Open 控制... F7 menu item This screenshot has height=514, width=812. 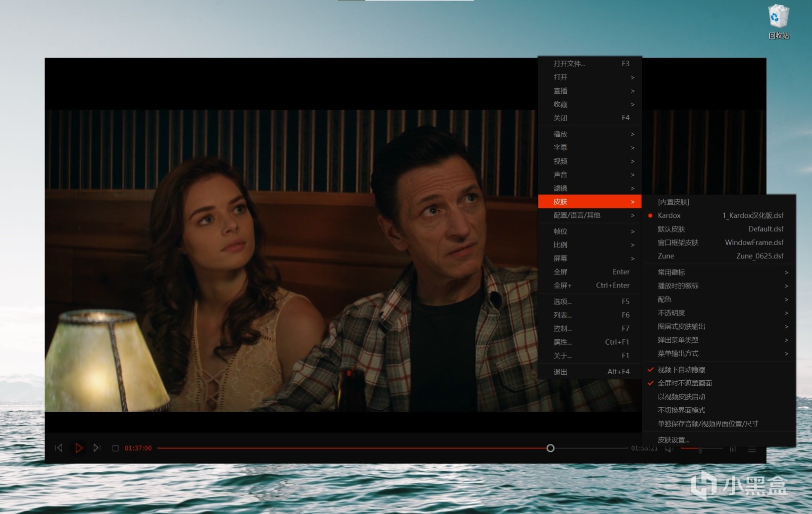point(590,328)
